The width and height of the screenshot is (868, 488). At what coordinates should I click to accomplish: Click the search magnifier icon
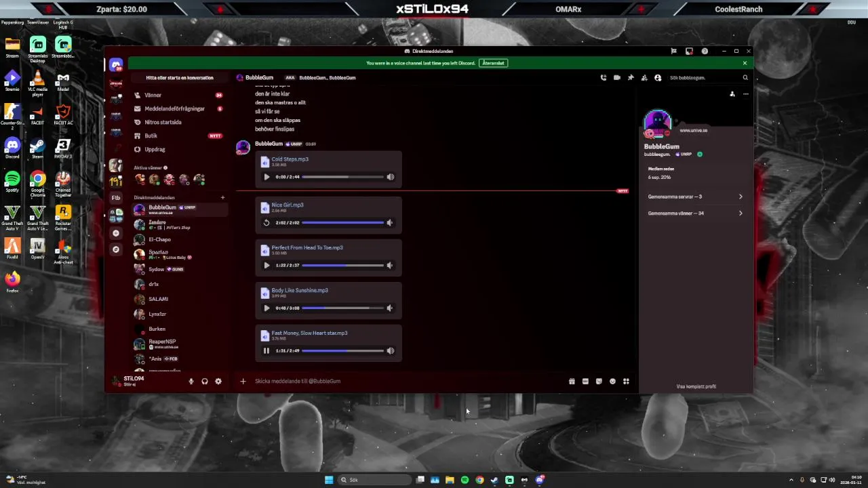745,78
